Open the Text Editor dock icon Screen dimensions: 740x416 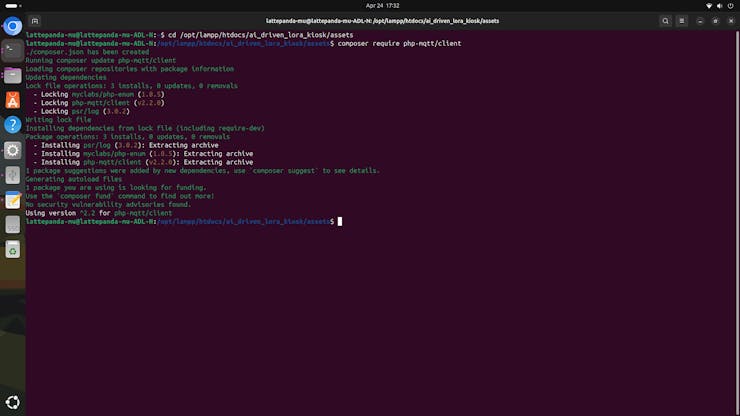coord(13,200)
